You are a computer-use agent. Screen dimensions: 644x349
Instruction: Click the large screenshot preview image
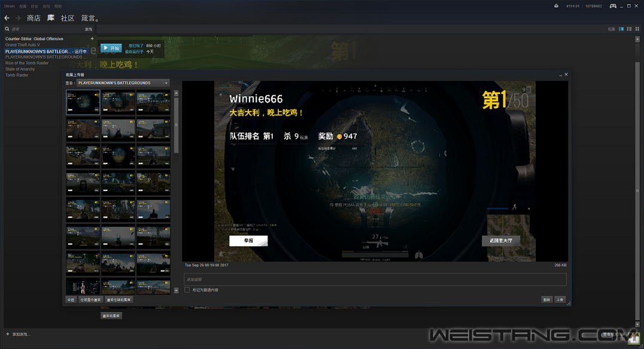375,171
